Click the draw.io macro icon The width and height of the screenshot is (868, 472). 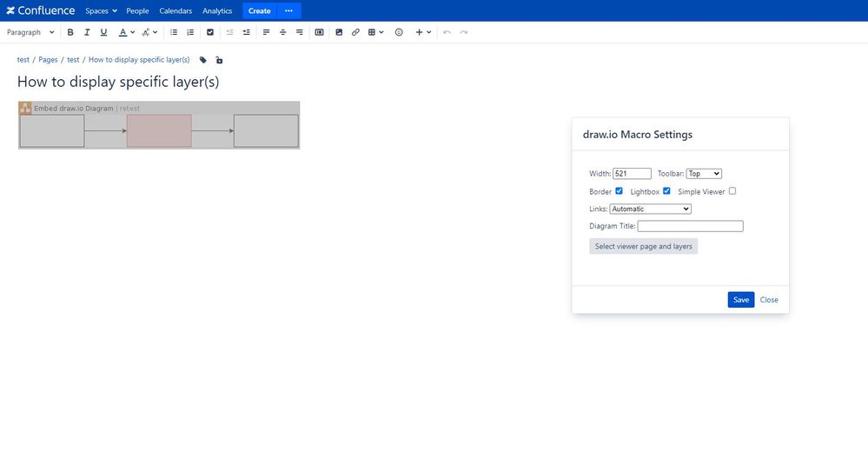click(x=25, y=108)
